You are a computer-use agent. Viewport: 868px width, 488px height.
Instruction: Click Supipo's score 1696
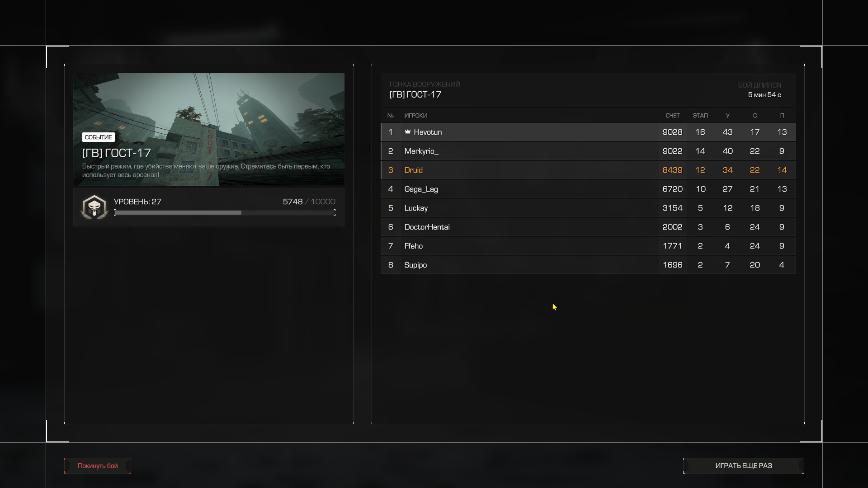[673, 265]
